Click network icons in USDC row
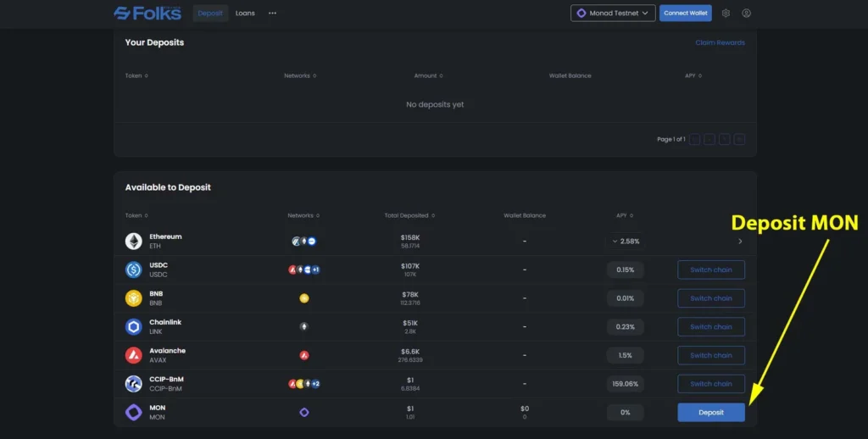Screen dimensions: 868x439 coord(304,270)
